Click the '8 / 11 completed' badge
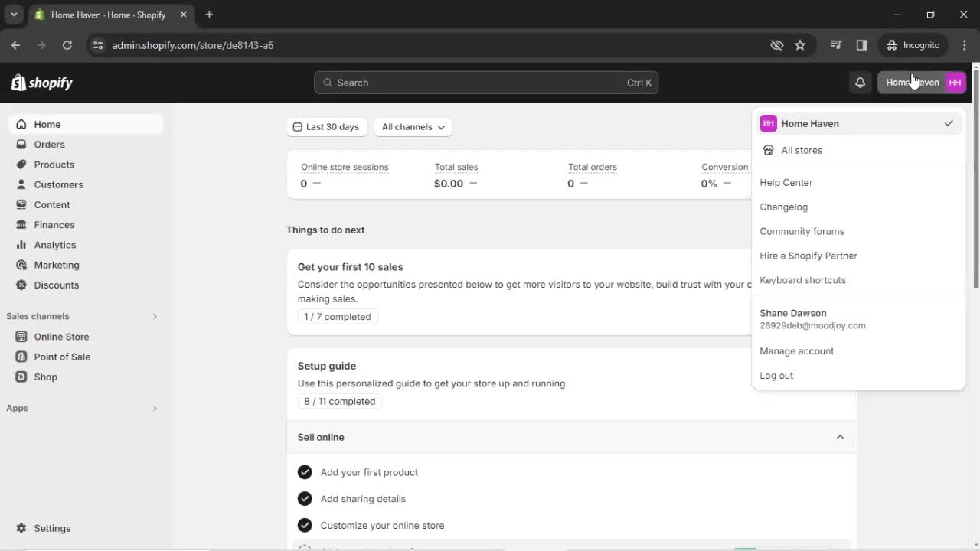Viewport: 980px width, 551px height. (x=340, y=401)
